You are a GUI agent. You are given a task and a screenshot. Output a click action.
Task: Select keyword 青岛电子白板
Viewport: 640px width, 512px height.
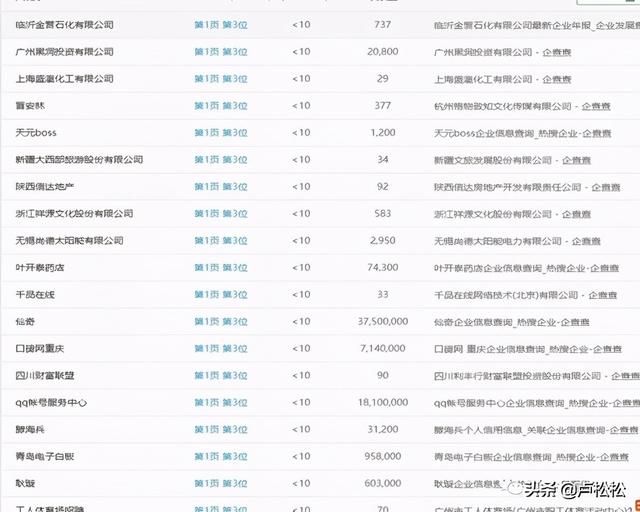point(45,456)
